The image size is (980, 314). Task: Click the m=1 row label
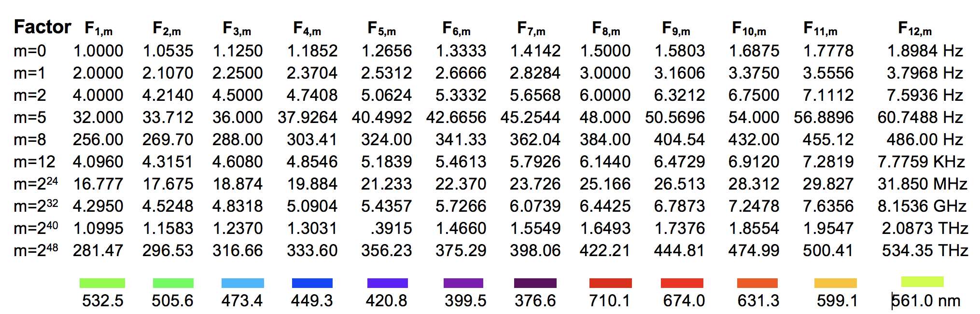coord(30,73)
